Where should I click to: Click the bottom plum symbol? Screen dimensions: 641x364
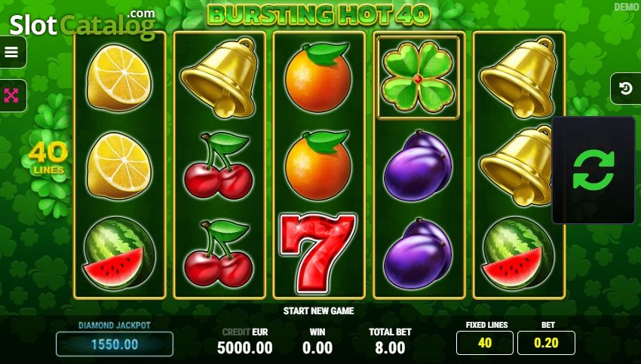(x=419, y=253)
